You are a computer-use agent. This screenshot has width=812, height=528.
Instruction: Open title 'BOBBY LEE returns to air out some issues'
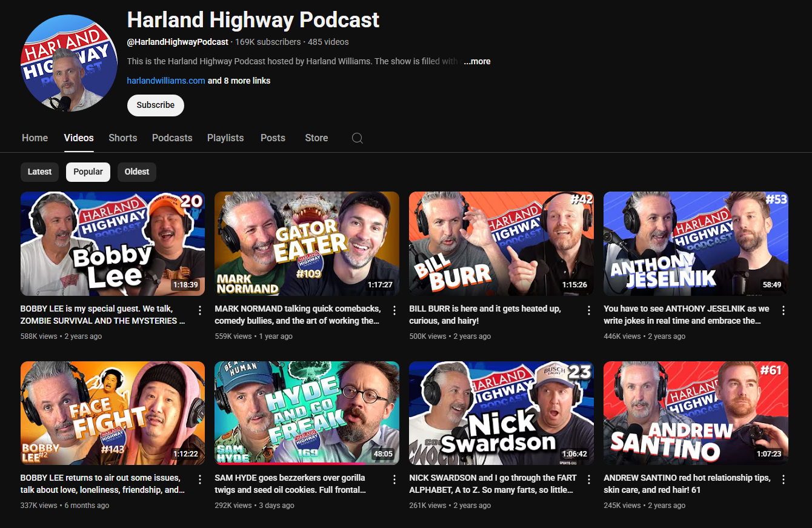click(103, 484)
